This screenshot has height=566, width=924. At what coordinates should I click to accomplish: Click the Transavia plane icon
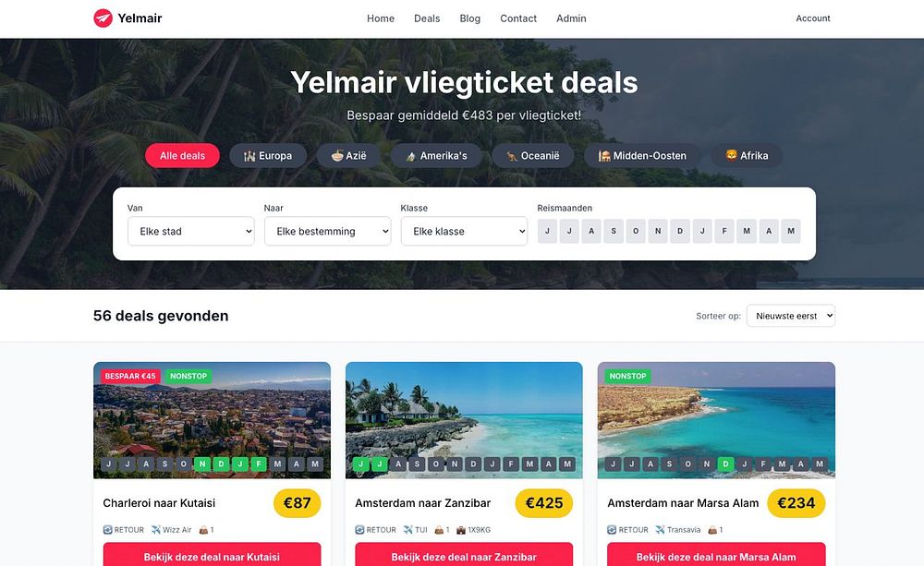point(660,529)
